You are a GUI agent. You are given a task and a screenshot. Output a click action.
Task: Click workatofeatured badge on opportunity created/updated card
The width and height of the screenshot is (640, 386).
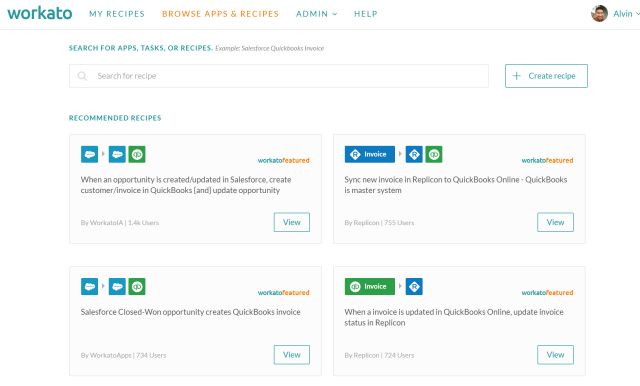[283, 160]
